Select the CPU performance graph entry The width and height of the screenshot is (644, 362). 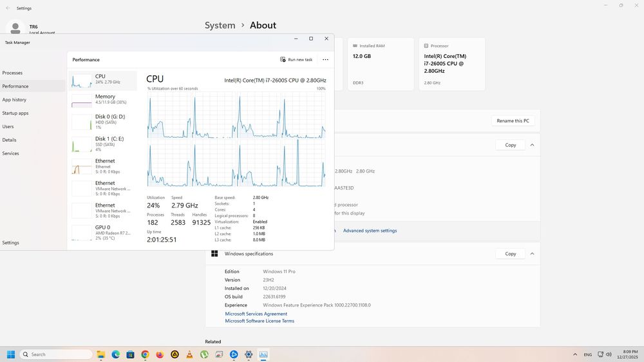point(102,81)
